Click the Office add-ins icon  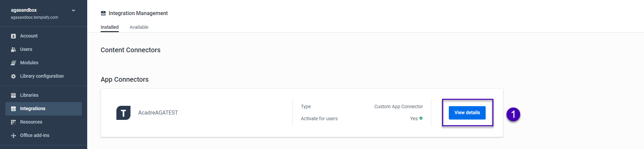coord(13,136)
